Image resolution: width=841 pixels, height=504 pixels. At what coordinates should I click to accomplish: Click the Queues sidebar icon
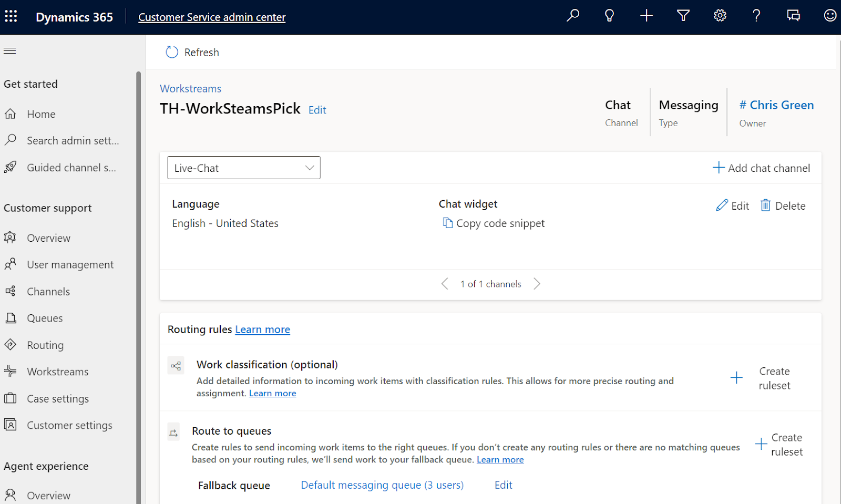(x=10, y=318)
